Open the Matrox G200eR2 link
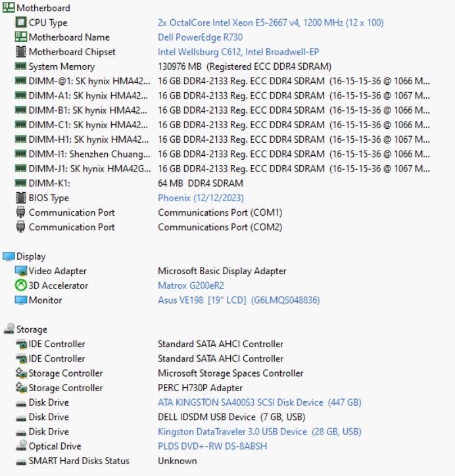This screenshot has height=476, width=455. [191, 285]
